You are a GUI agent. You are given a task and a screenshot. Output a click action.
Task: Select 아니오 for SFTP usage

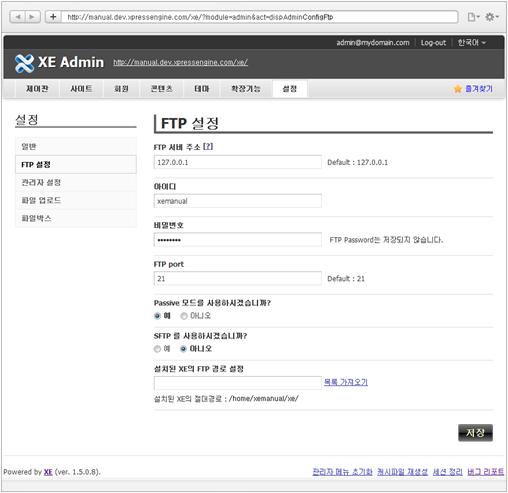click(183, 349)
